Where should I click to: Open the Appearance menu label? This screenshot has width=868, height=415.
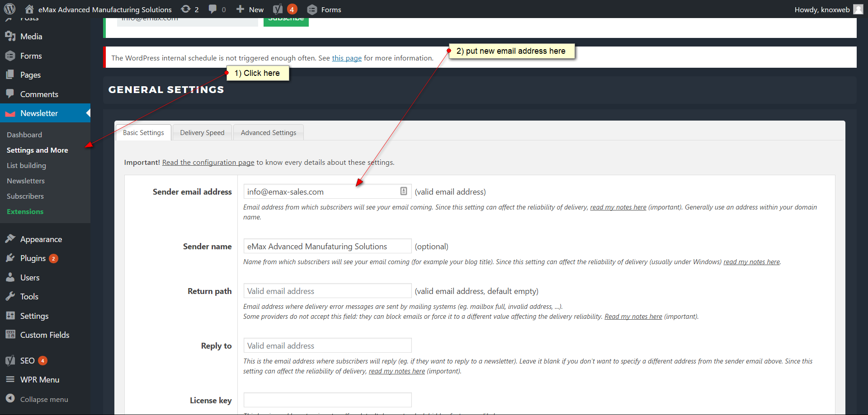41,239
